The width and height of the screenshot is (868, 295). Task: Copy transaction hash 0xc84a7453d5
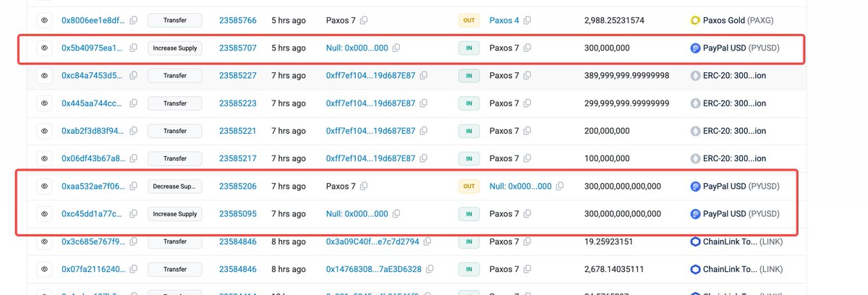[x=133, y=75]
